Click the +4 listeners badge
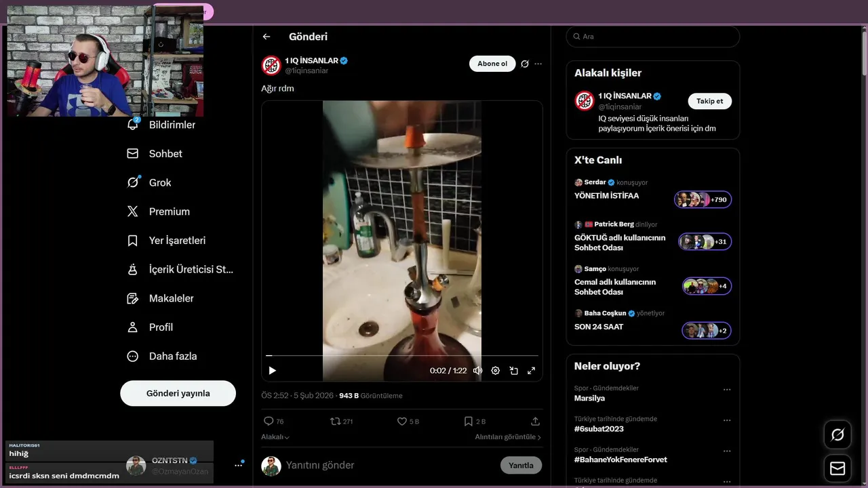868x488 pixels. (x=707, y=286)
